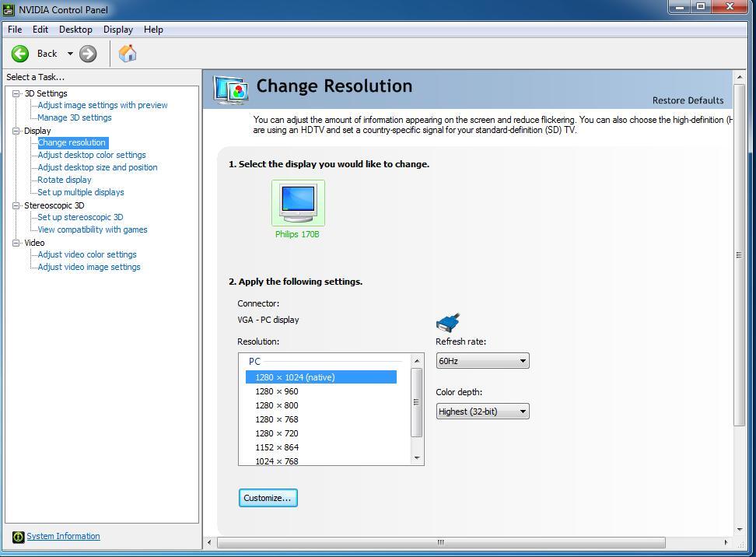Open Set up stereoscopic 3D

coord(81,218)
